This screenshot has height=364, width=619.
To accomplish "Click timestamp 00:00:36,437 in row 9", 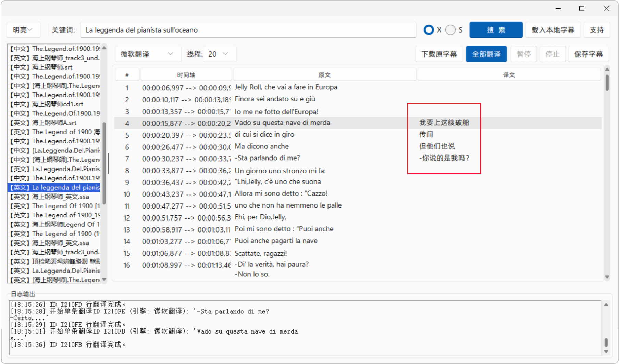I will point(163,183).
